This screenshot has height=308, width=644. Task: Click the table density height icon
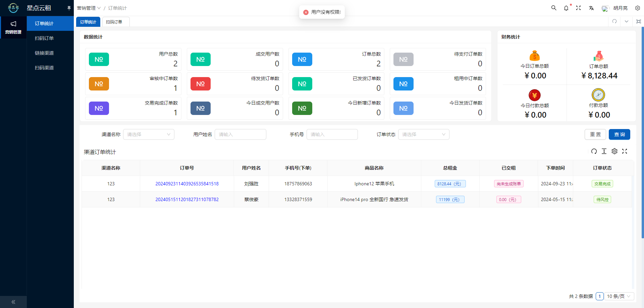604,151
